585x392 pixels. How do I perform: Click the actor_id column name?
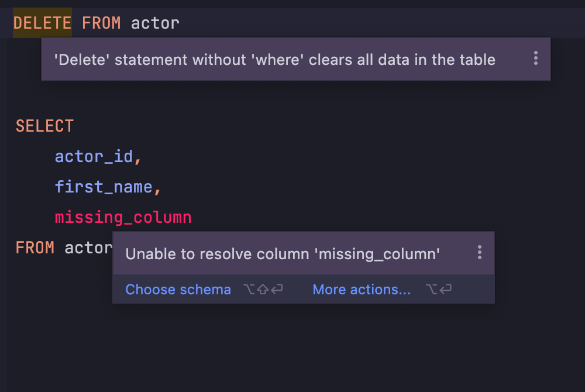pos(94,157)
